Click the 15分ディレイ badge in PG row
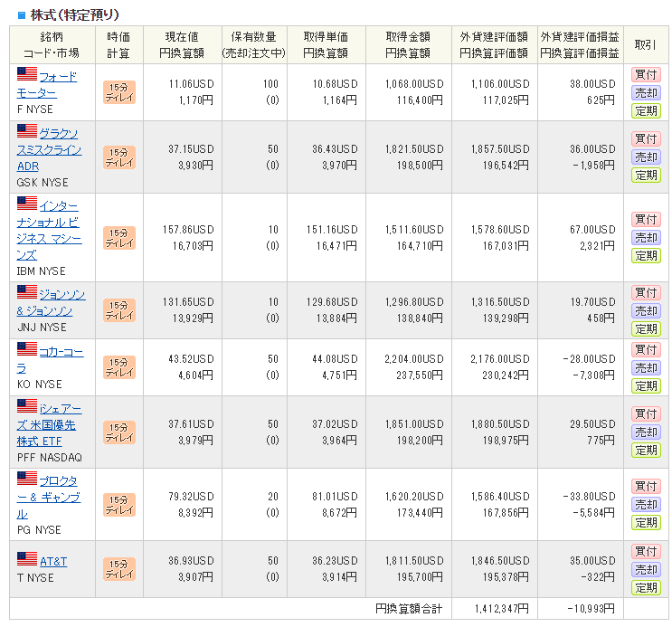The image size is (672, 627). coord(119,505)
